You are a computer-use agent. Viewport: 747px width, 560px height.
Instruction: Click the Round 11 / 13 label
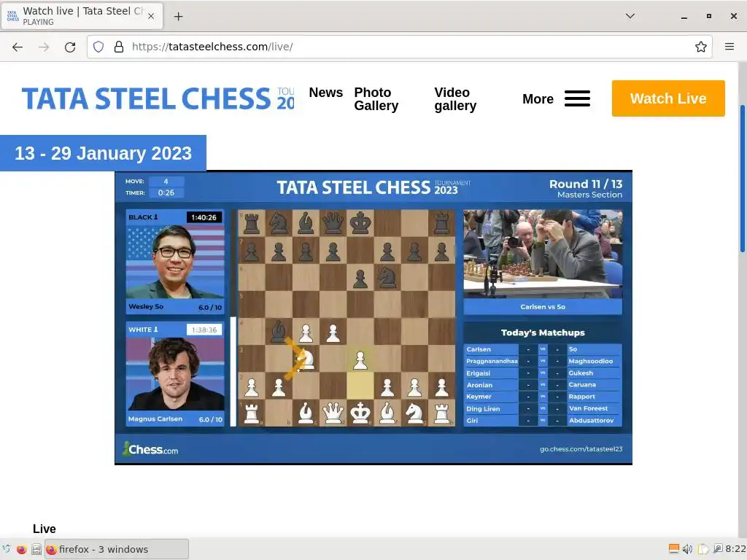586,184
